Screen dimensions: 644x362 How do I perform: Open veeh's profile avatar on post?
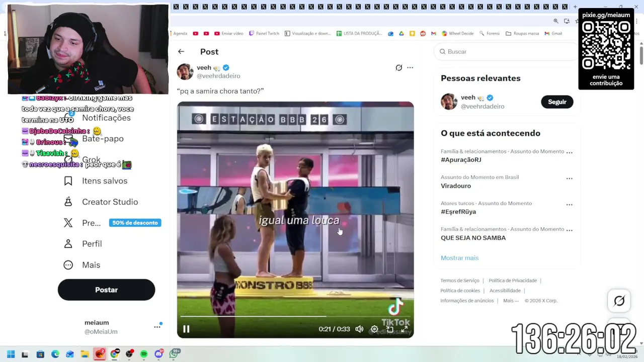[x=185, y=71]
